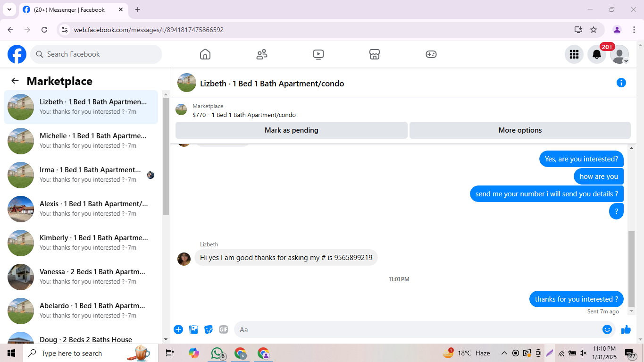The height and width of the screenshot is (362, 644).
Task: Open the Windows notification center
Action: click(630, 353)
